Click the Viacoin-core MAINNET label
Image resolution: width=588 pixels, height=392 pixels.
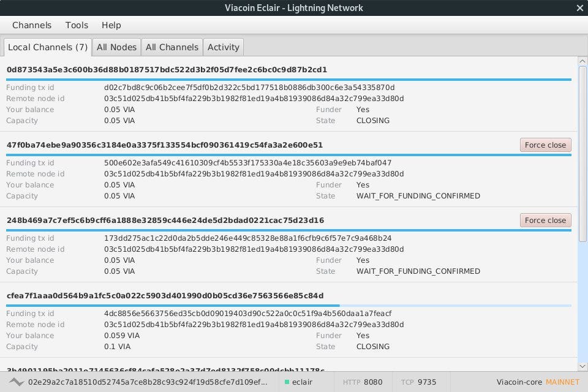(x=538, y=382)
